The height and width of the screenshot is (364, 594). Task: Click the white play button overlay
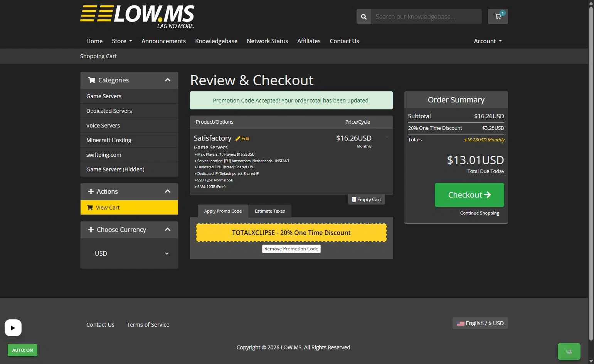(x=13, y=328)
